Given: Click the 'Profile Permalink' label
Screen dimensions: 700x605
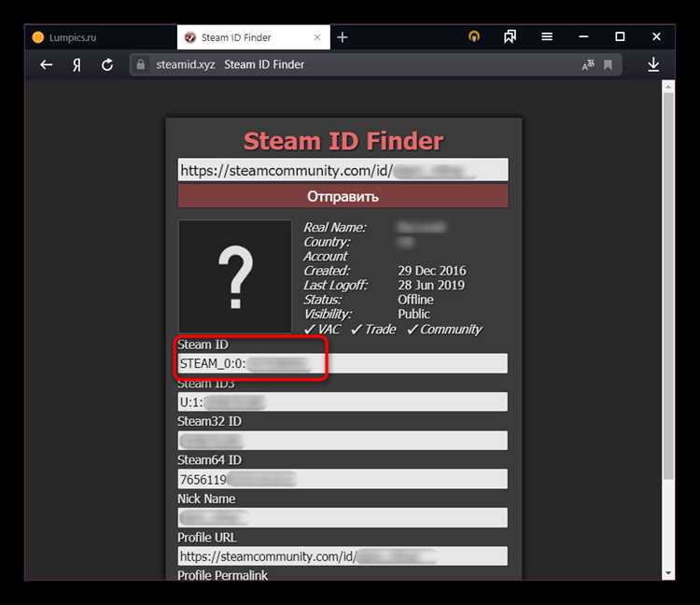Looking at the screenshot, I should [222, 575].
